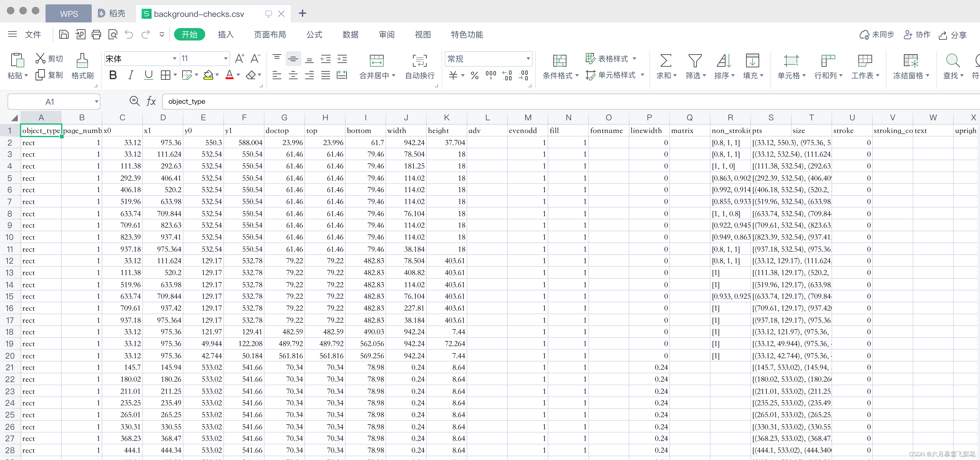Click the Filter funnel icon
Image resolution: width=980 pixels, height=460 pixels.
695,60
